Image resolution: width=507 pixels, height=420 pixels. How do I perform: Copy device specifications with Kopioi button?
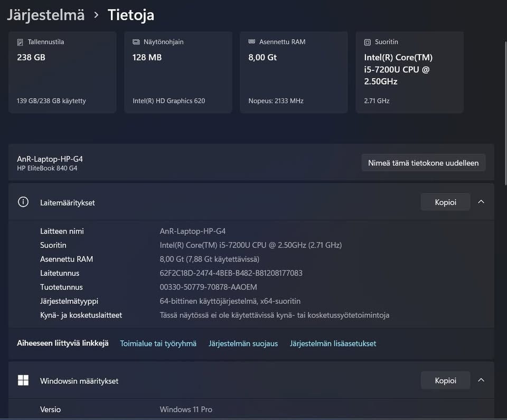click(445, 202)
